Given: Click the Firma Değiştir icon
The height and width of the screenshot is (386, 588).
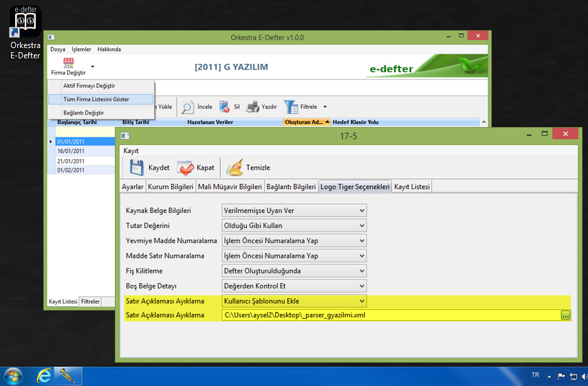Looking at the screenshot, I should click(68, 63).
